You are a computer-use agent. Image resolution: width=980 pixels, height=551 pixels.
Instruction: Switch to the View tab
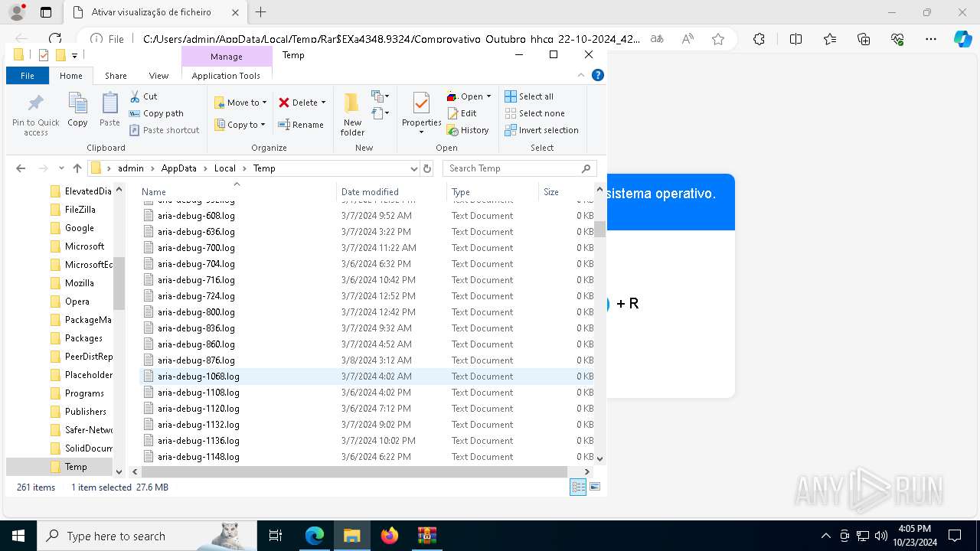click(x=158, y=76)
